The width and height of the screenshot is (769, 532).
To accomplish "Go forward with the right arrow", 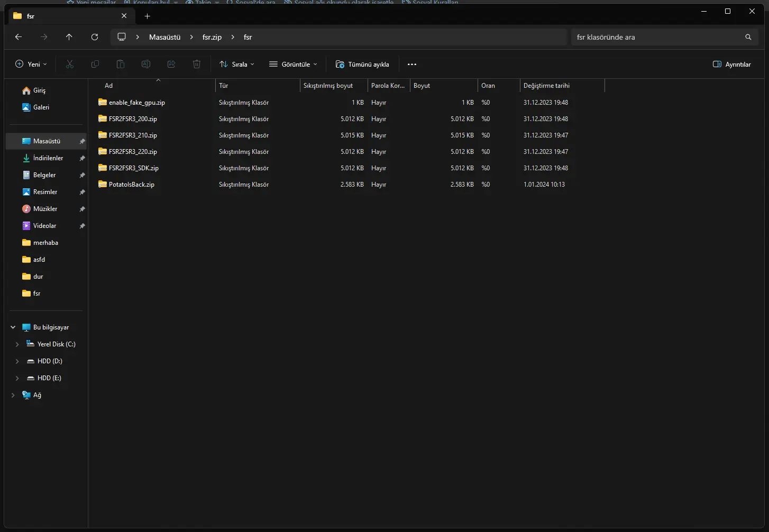I will coord(44,37).
